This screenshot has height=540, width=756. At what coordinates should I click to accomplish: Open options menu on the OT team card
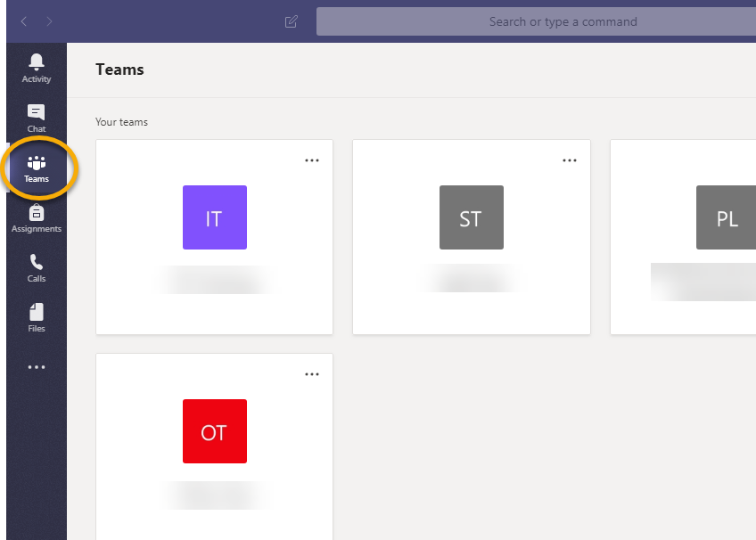[x=312, y=374]
